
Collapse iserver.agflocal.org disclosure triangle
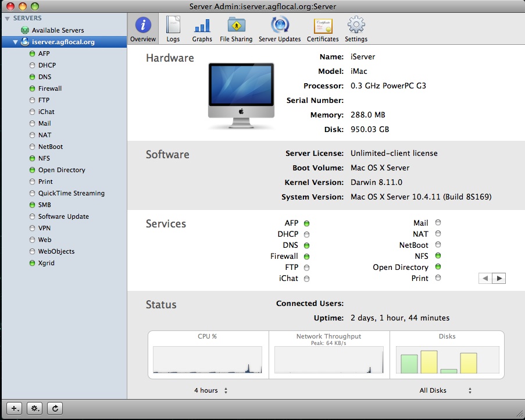click(x=15, y=42)
